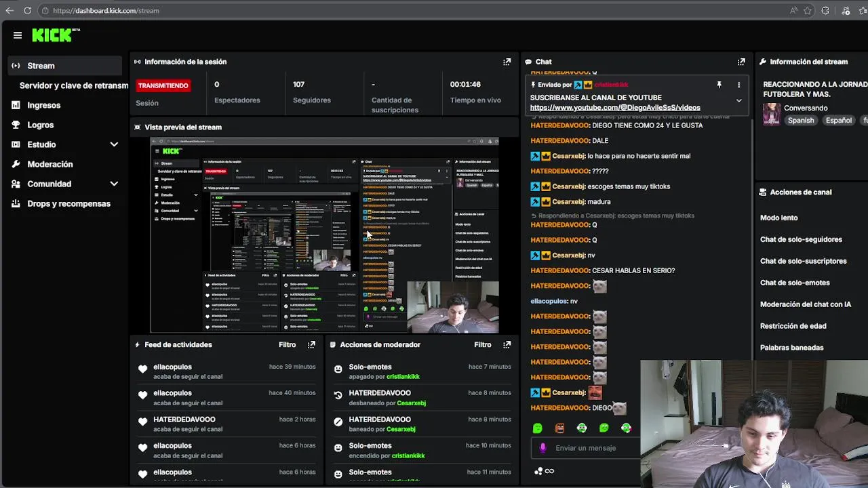Expand the Estudio menu chevron
The height and width of the screenshot is (488, 868).
pyautogui.click(x=114, y=144)
